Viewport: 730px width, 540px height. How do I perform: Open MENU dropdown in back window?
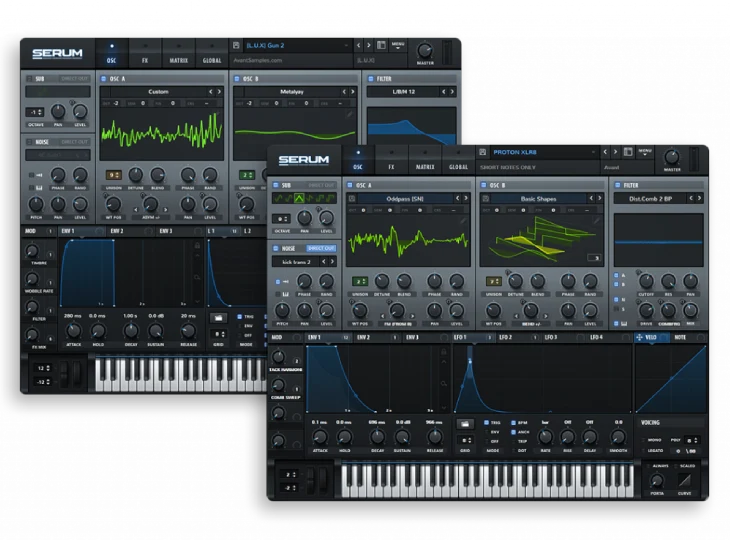click(x=398, y=46)
